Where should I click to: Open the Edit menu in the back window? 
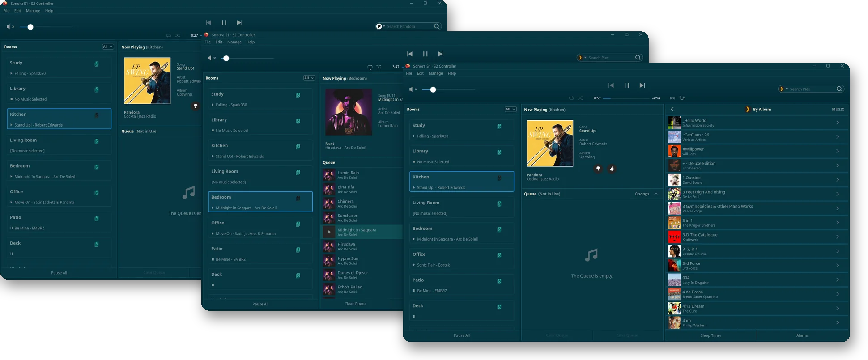pyautogui.click(x=17, y=11)
